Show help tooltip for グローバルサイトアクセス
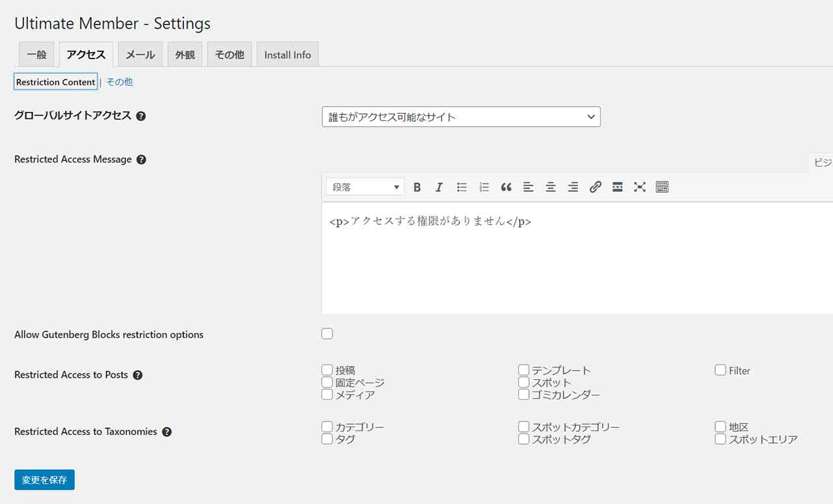This screenshot has height=504, width=833. pyautogui.click(x=141, y=116)
